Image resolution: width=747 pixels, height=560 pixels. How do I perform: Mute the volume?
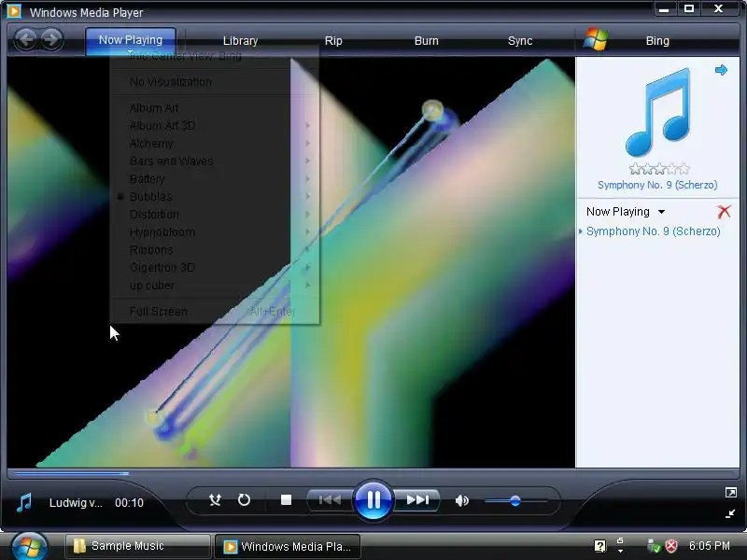[461, 500]
